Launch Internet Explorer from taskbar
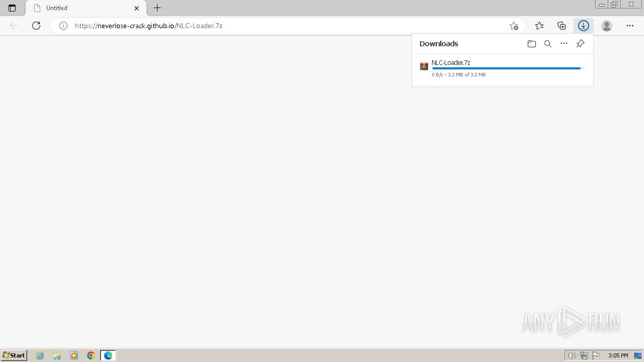Viewport: 644px width, 362px height. [40, 355]
